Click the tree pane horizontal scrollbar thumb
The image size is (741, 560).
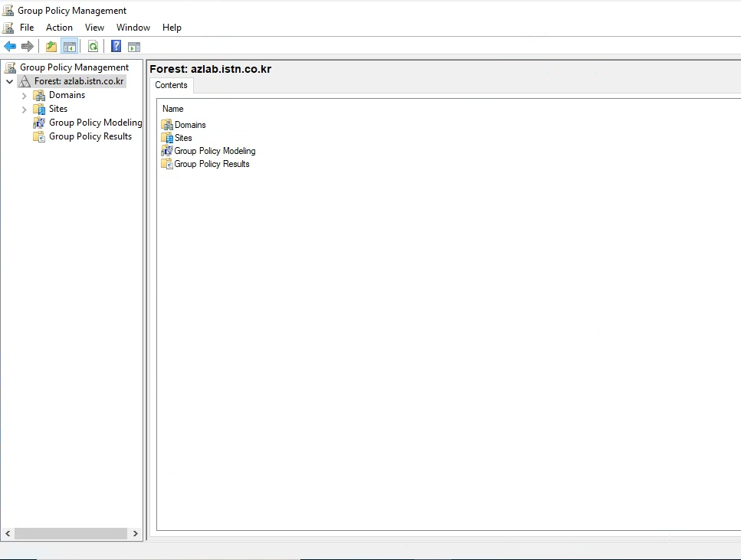71,533
